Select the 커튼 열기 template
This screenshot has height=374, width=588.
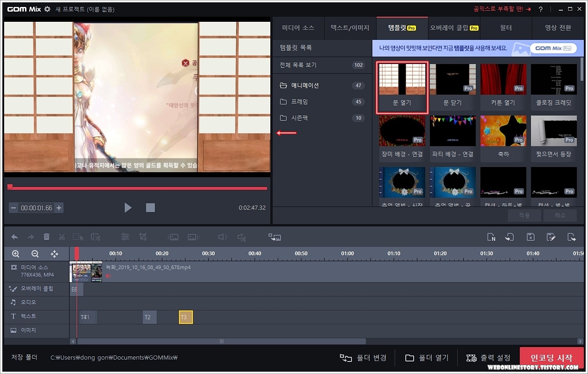pyautogui.click(x=503, y=87)
